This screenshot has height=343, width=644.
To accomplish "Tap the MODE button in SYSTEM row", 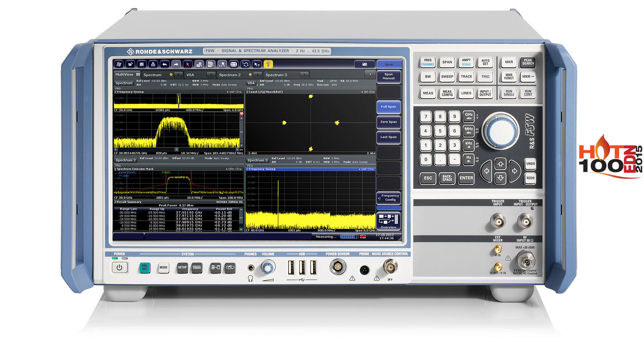I will pos(164,267).
